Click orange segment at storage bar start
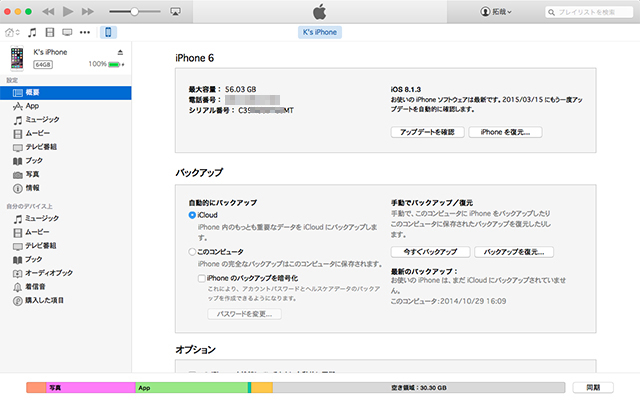Image resolution: width=640 pixels, height=402 pixels. [x=36, y=388]
